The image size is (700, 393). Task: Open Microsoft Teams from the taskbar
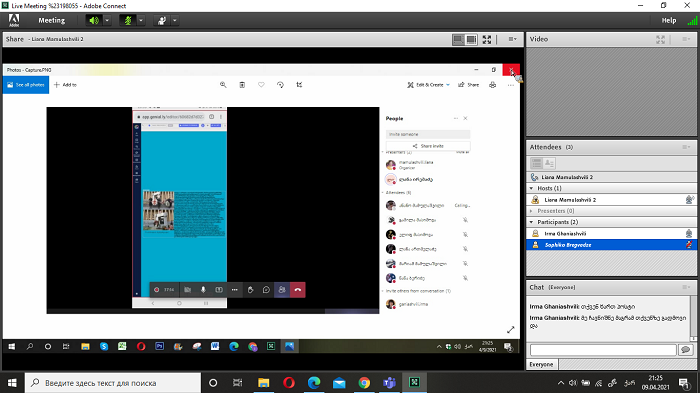tap(389, 383)
